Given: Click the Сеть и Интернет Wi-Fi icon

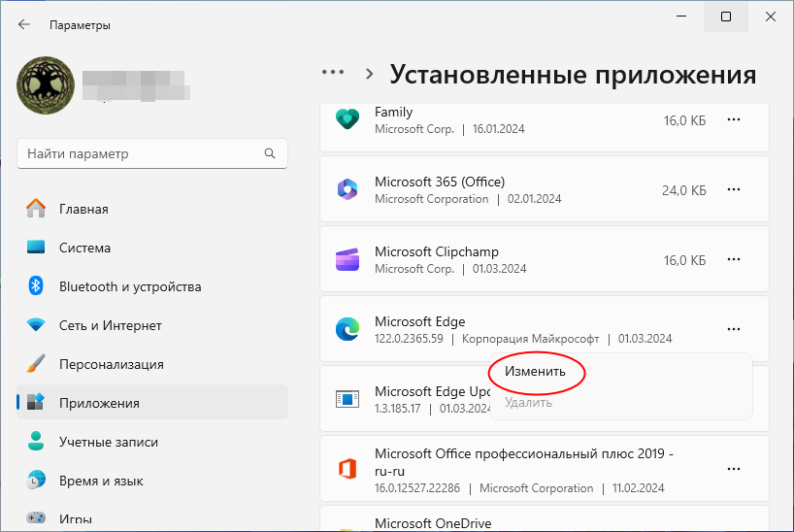Looking at the screenshot, I should click(x=36, y=325).
